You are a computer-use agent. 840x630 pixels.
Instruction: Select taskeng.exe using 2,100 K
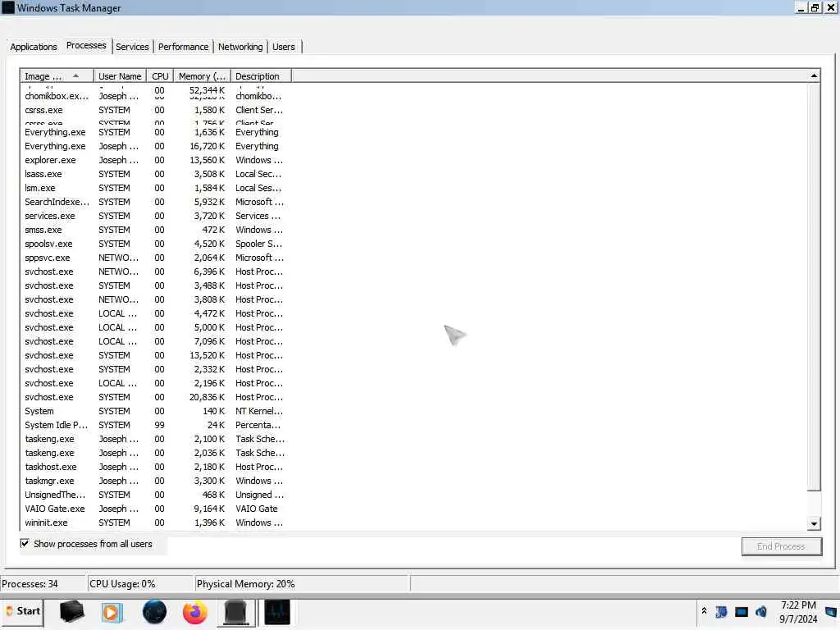click(x=154, y=439)
